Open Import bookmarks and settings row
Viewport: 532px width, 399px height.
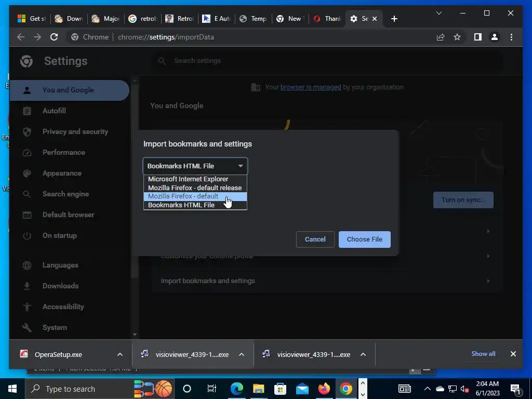tap(326, 281)
